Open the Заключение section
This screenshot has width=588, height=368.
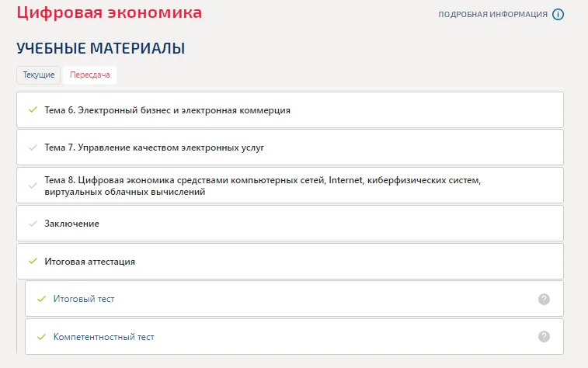click(290, 224)
